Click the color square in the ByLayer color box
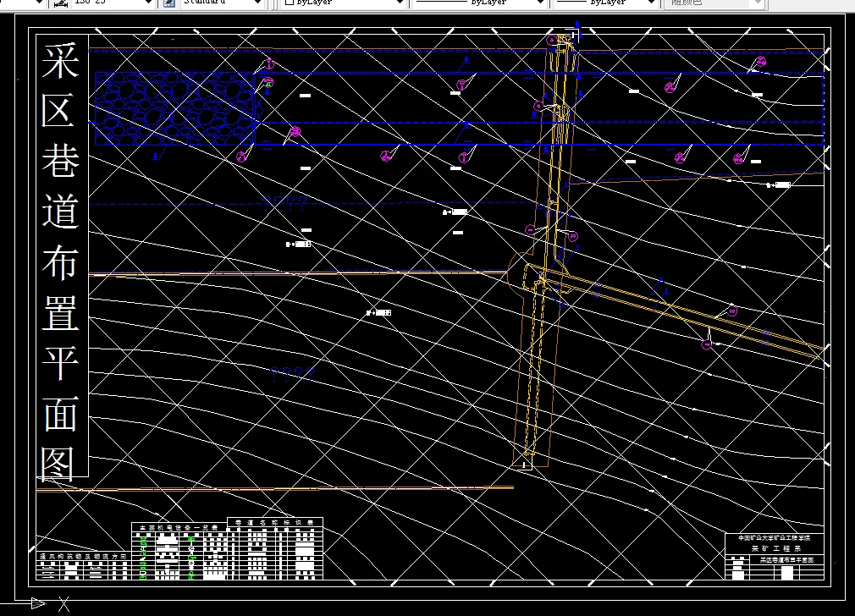 (x=290, y=3)
